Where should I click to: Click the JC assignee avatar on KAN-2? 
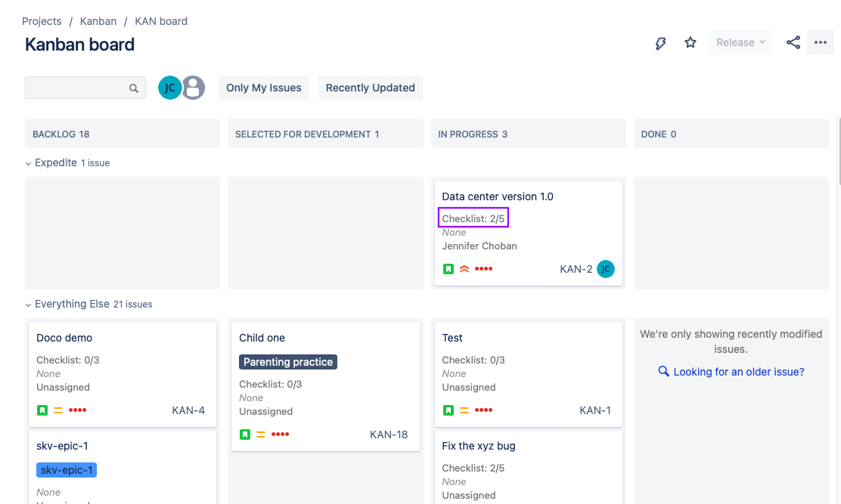(x=605, y=269)
